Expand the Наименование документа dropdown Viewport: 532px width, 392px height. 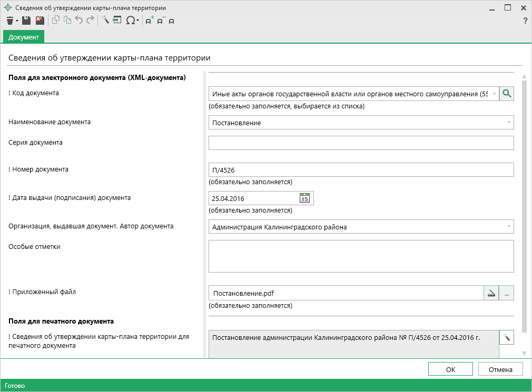coord(508,123)
